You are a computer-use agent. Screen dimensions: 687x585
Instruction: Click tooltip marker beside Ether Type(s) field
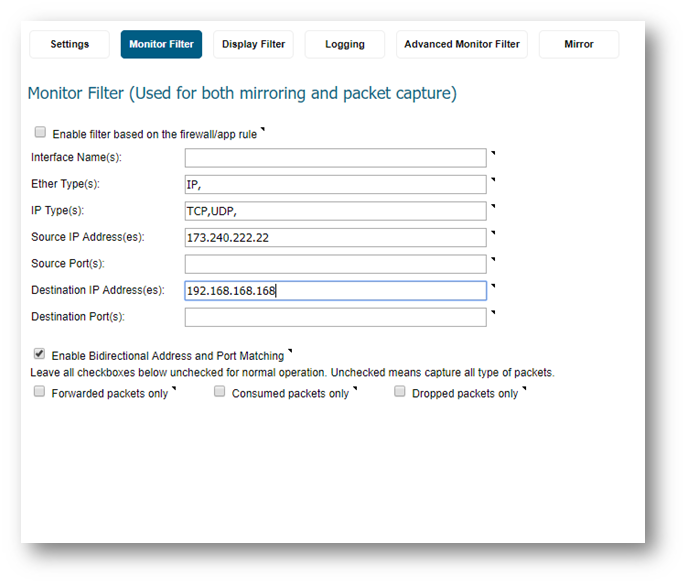click(x=493, y=180)
